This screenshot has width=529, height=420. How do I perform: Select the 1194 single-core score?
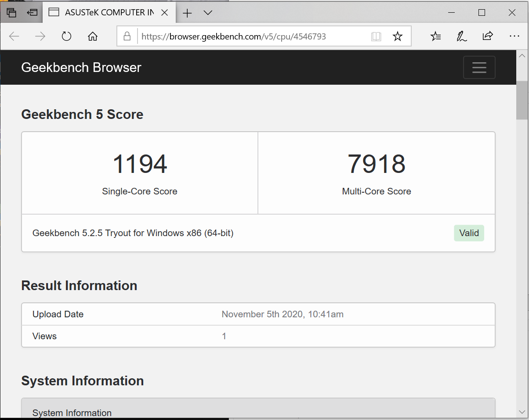140,164
